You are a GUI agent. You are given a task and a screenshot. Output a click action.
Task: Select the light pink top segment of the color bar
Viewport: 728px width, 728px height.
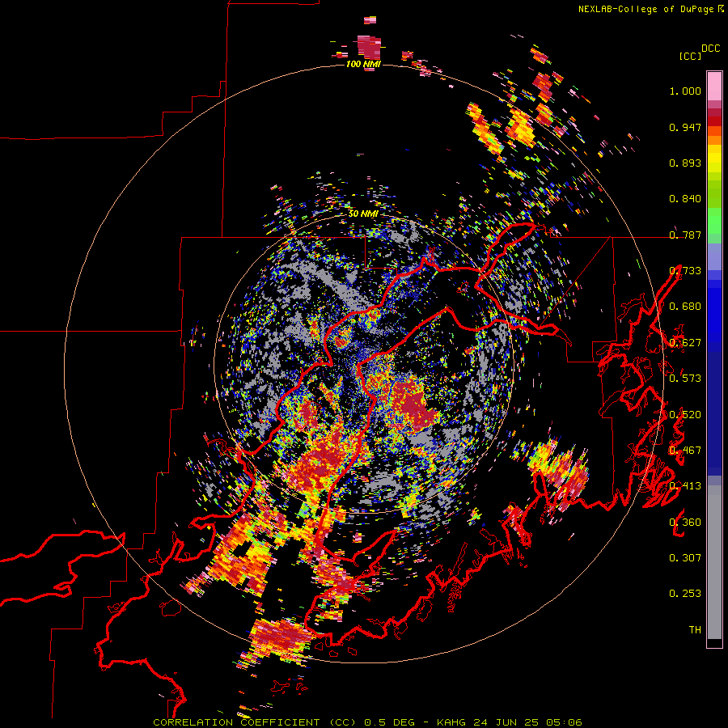point(714,87)
